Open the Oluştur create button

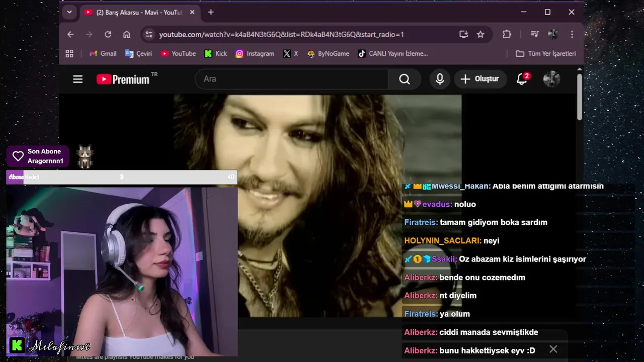click(480, 79)
